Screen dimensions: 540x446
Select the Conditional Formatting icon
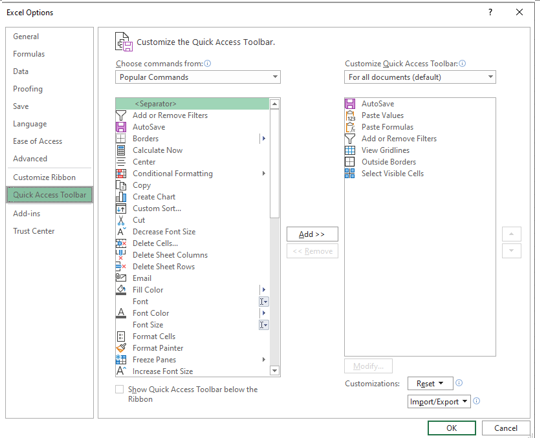[121, 174]
